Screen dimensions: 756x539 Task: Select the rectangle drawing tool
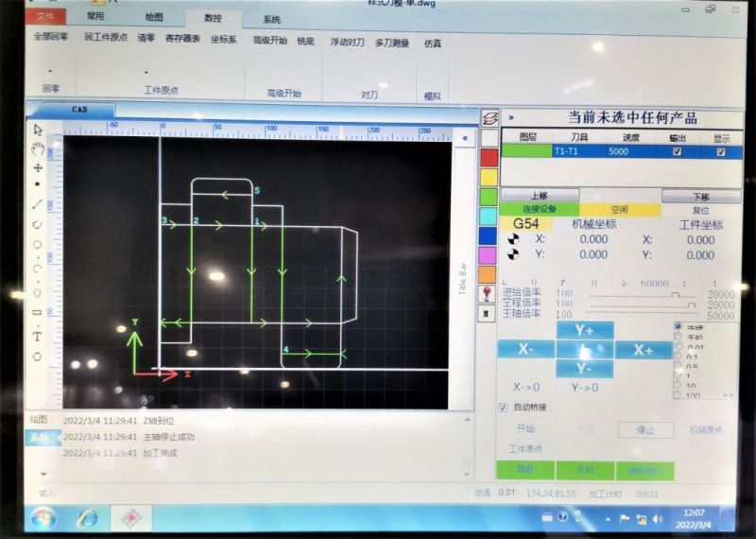click(37, 312)
